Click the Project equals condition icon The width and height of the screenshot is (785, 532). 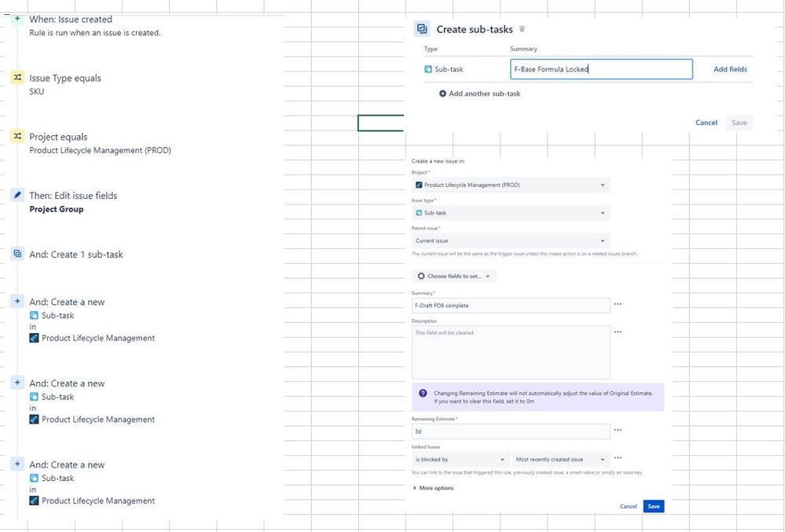17,136
